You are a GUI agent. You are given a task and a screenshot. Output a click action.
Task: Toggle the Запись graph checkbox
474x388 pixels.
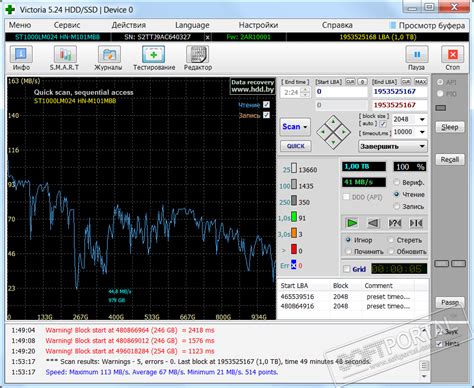click(x=266, y=115)
